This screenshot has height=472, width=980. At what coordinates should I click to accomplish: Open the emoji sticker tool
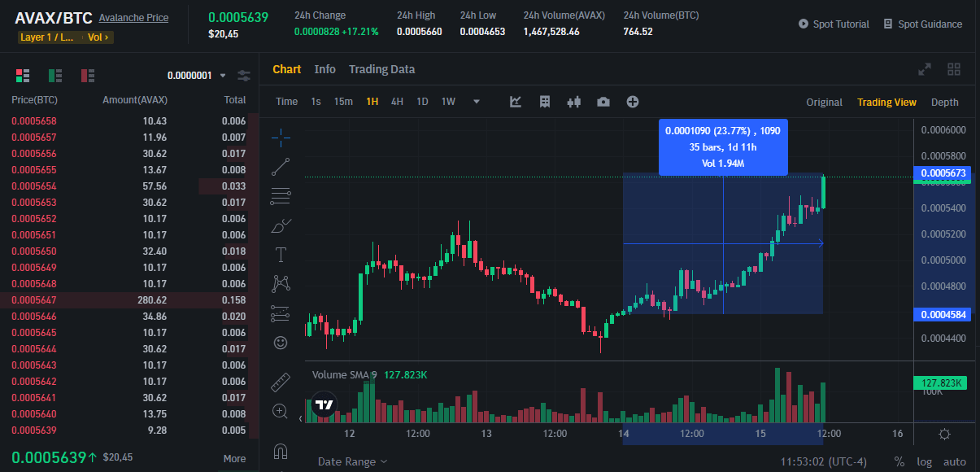tap(281, 342)
